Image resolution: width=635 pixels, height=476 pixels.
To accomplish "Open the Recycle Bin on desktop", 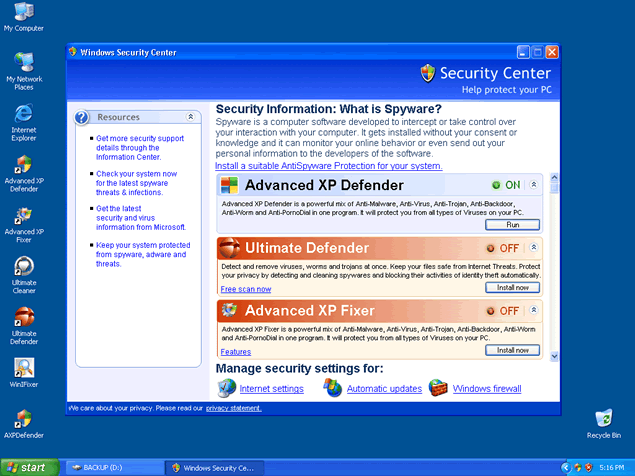I will coord(603,418).
